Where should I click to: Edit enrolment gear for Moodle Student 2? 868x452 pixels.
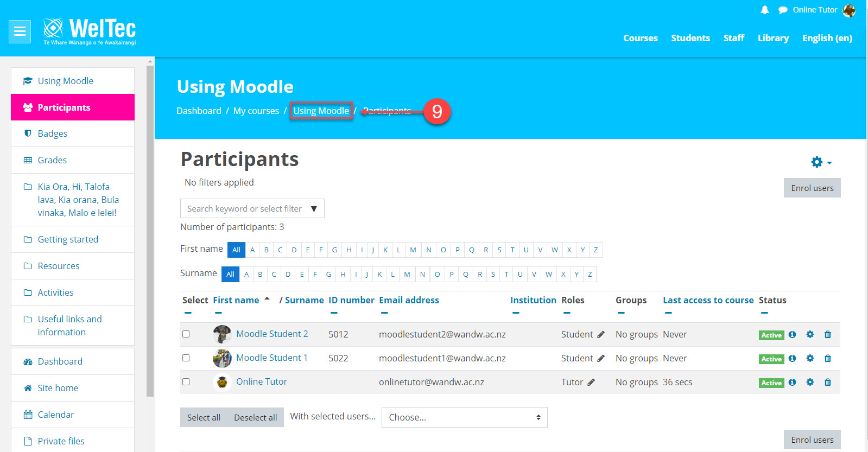[x=810, y=334]
